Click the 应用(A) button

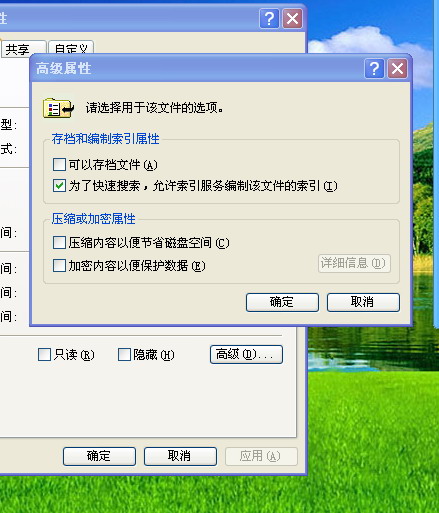(261, 456)
